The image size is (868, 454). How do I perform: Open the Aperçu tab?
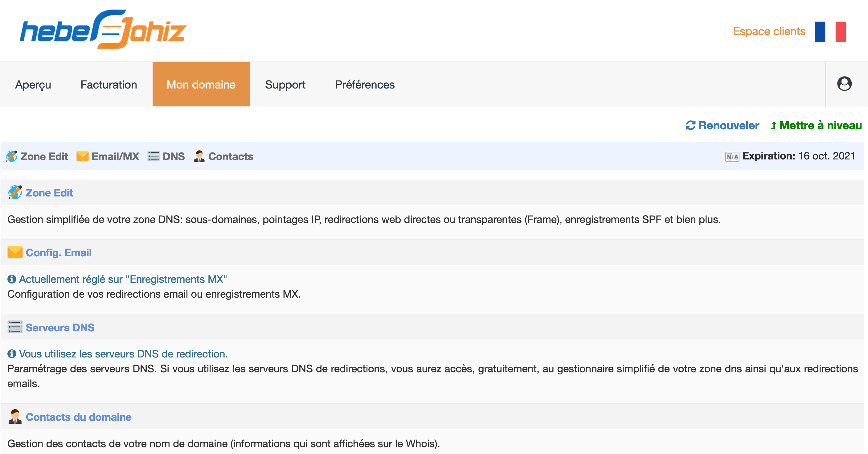coord(33,85)
